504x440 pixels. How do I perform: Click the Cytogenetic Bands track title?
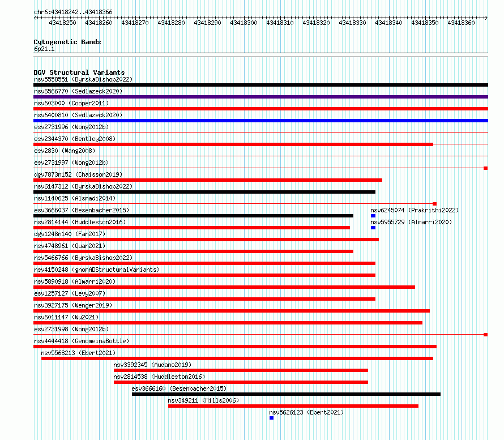click(x=67, y=42)
